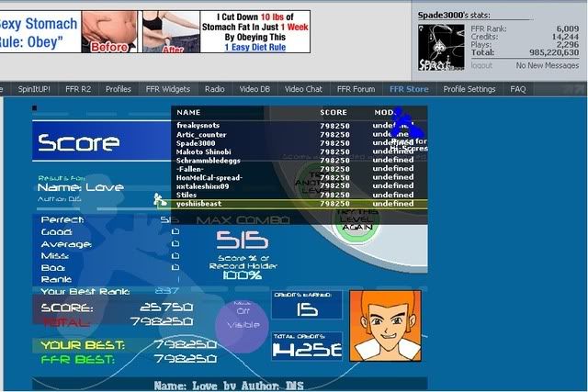Open the FAQ page
Screen dimensions: 588x392
[518, 89]
